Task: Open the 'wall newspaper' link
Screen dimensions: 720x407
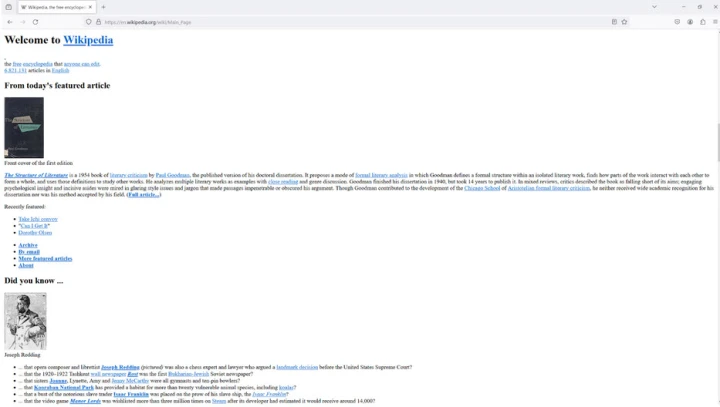Action: tap(108, 374)
